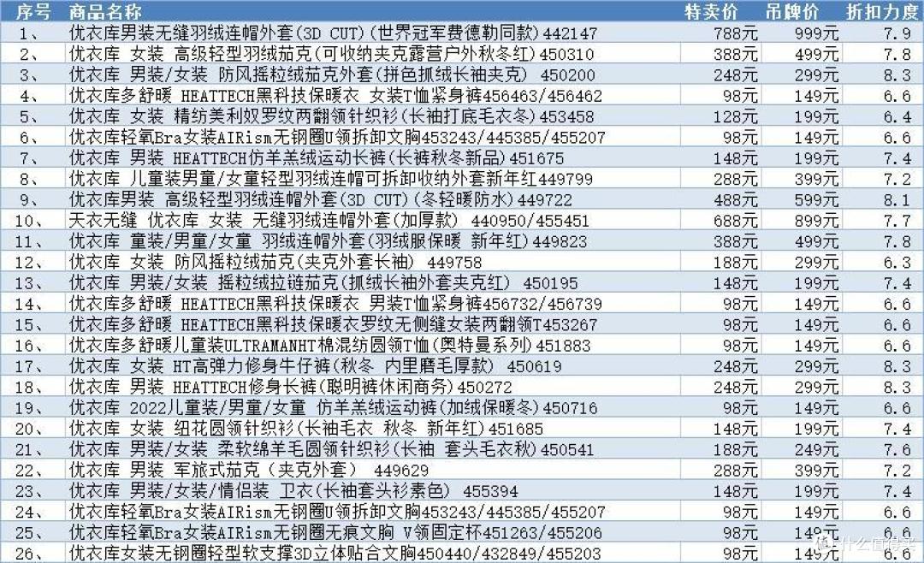Select product name with 456463/456462

tap(335, 96)
